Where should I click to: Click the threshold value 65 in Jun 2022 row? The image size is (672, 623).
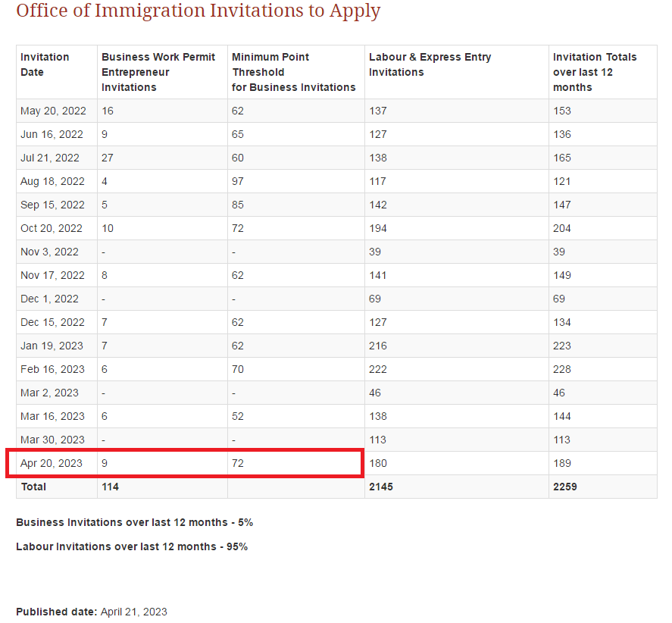tap(238, 135)
